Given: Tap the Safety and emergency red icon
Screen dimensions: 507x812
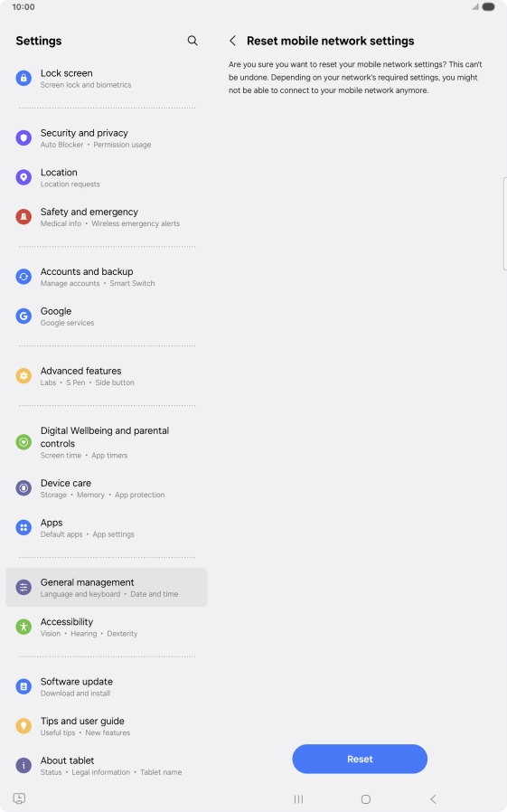Looking at the screenshot, I should pos(23,217).
